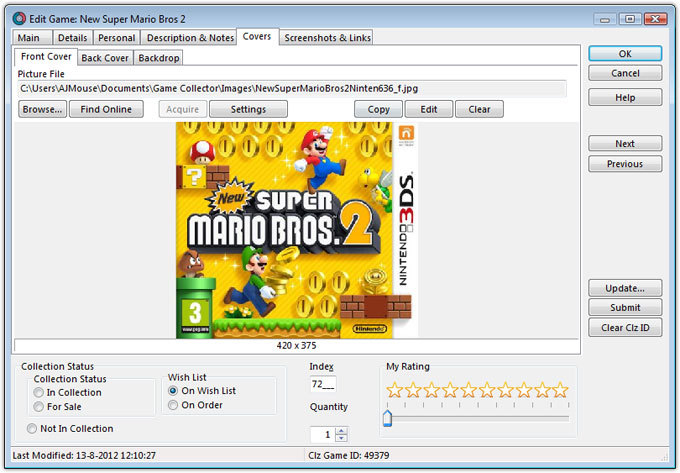Switch to the Main tab

pyautogui.click(x=31, y=38)
